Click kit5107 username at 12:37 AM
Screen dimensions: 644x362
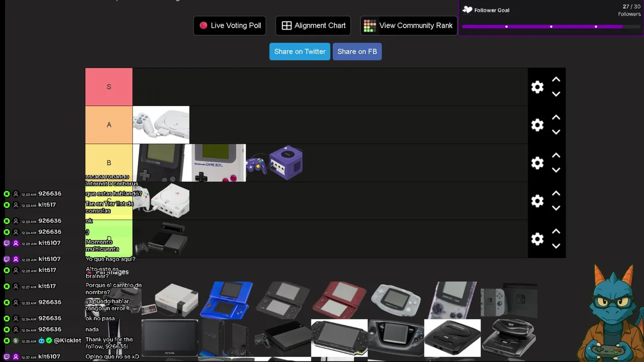click(49, 357)
